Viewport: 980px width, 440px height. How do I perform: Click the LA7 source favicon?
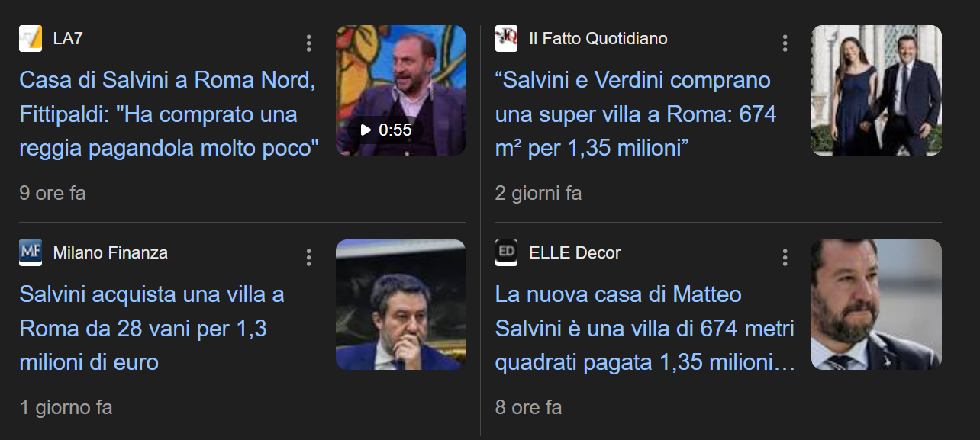[31, 38]
